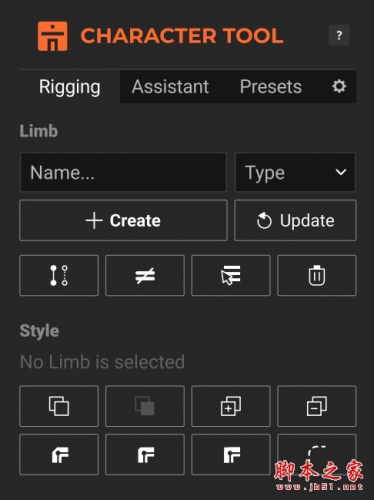
Task: Click the not-equal sign icon button
Action: click(145, 275)
